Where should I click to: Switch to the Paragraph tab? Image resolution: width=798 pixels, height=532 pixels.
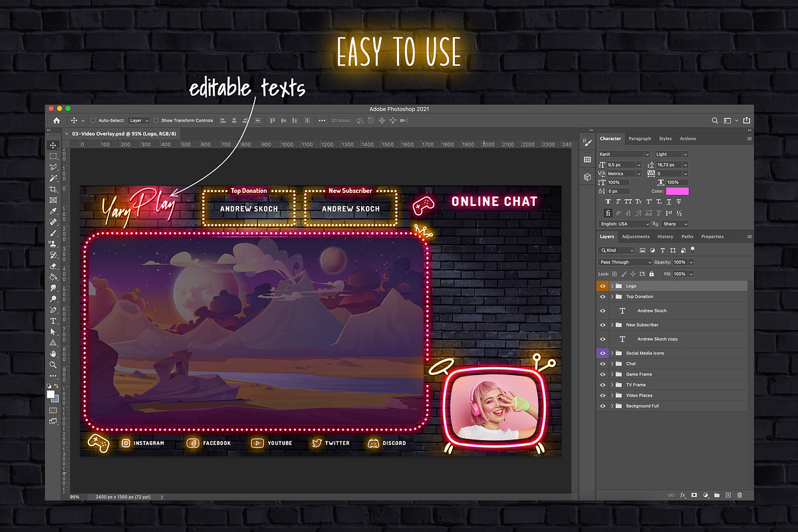pos(640,139)
